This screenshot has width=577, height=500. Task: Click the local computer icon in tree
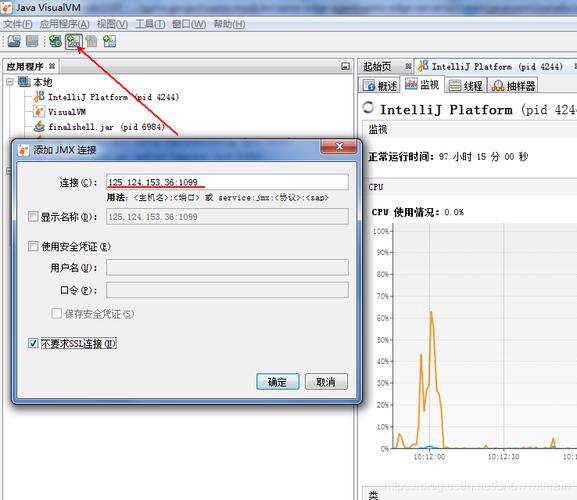[x=24, y=82]
